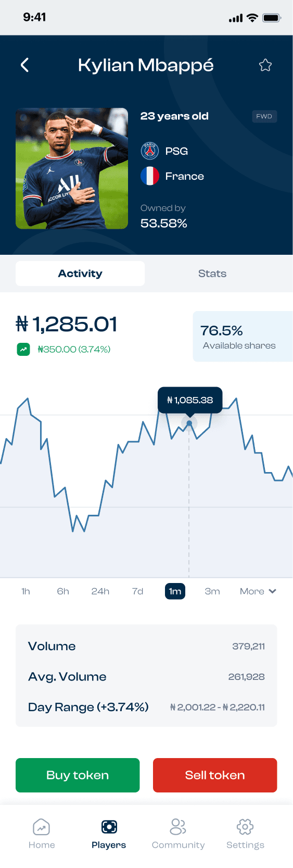The height and width of the screenshot is (868, 293).
Task: Open the Home navigation icon
Action: pyautogui.click(x=41, y=827)
